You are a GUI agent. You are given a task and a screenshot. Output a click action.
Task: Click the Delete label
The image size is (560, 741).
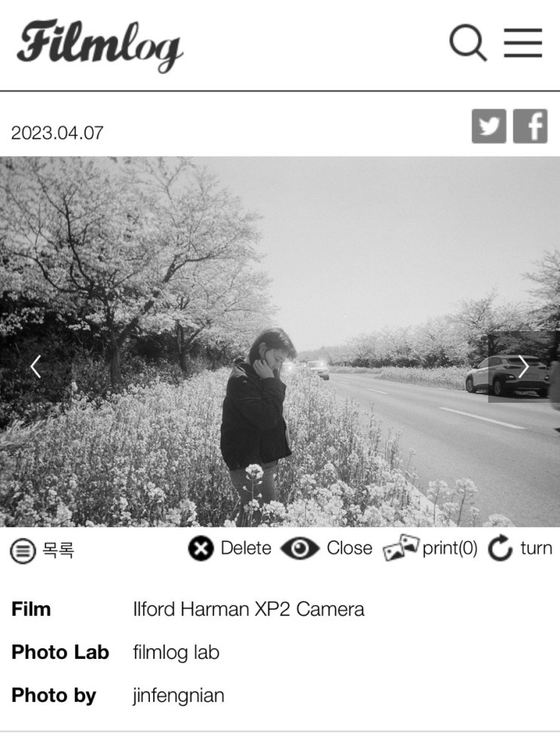tap(246, 548)
